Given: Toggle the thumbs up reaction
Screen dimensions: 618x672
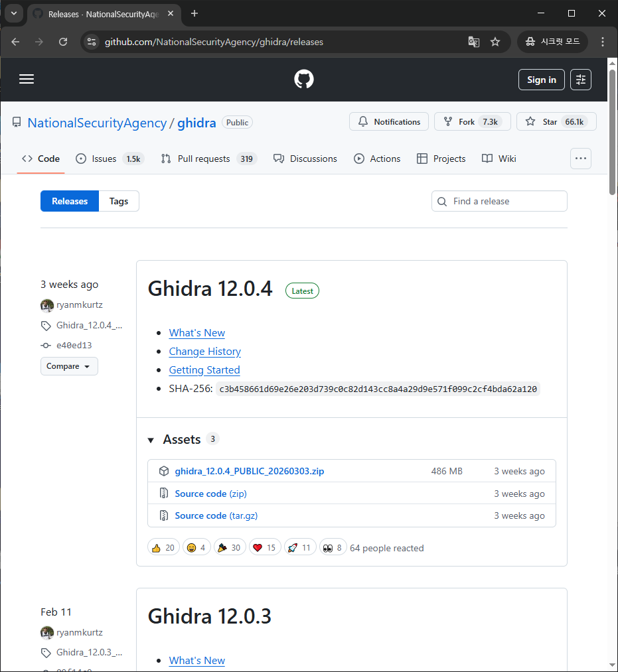Looking at the screenshot, I should (163, 548).
